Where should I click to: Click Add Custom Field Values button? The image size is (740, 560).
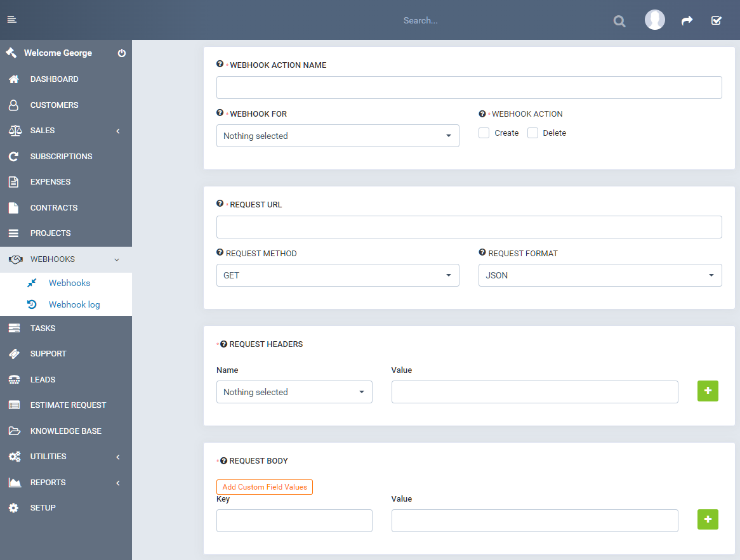[x=265, y=487]
